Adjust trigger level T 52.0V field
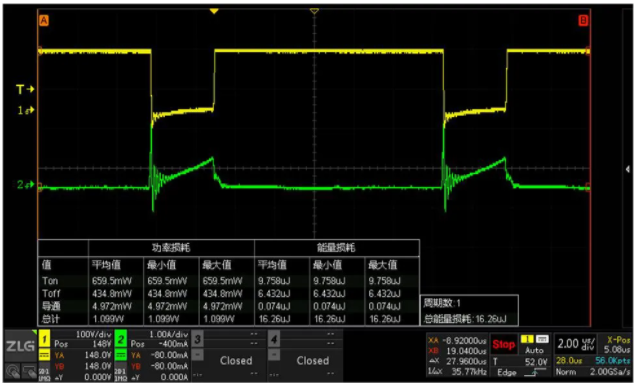This screenshot has height=385, width=634. pyautogui.click(x=520, y=362)
